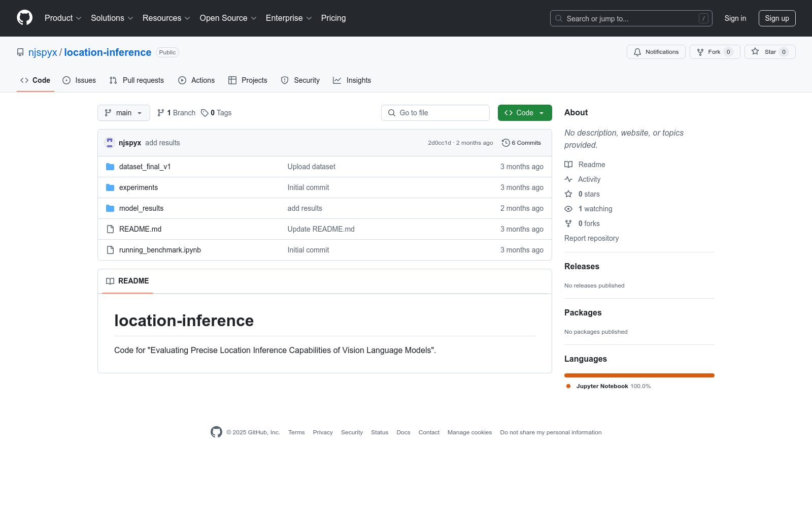Open Terms link in footer
This screenshot has height=508, width=812.
coord(296,432)
